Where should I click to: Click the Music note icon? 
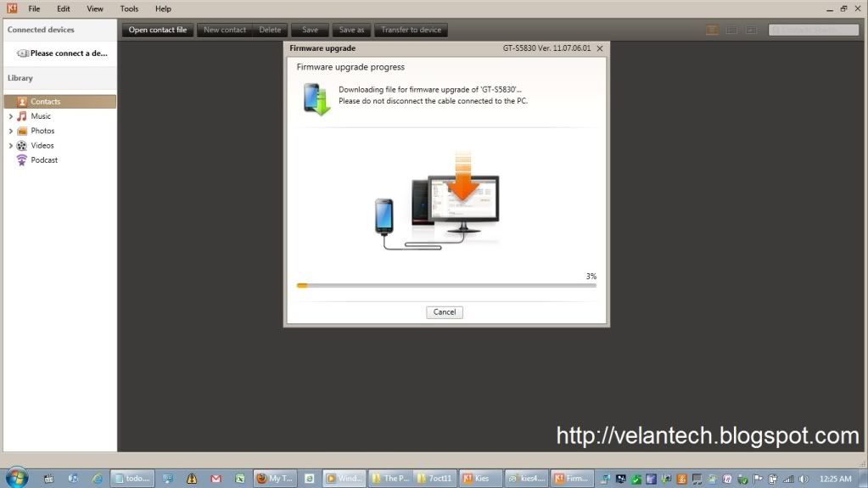tap(21, 115)
